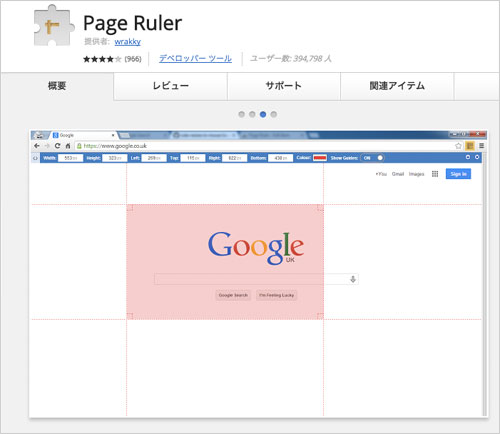Click the Google search box
The height and width of the screenshot is (434, 500).
point(256,279)
